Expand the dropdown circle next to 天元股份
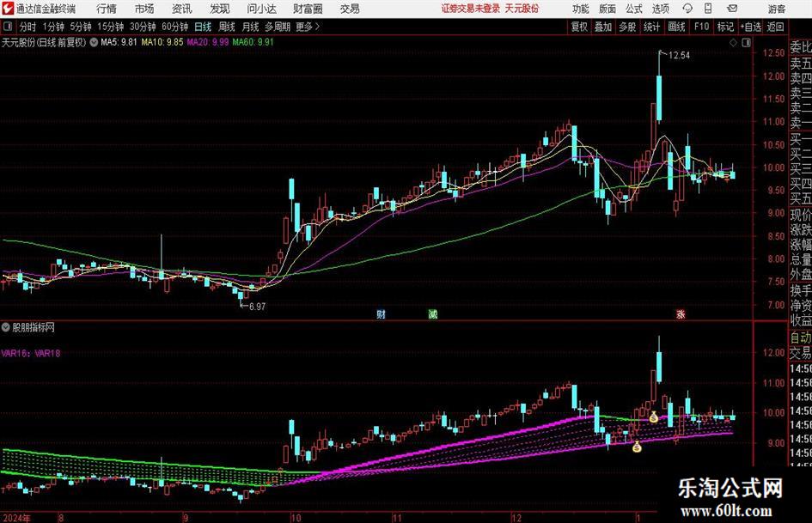 (x=94, y=42)
